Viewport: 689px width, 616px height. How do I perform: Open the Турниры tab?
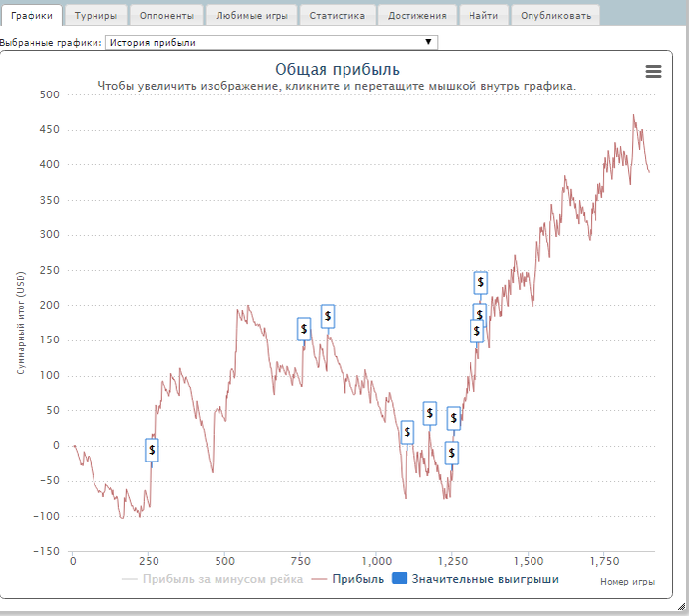[95, 16]
